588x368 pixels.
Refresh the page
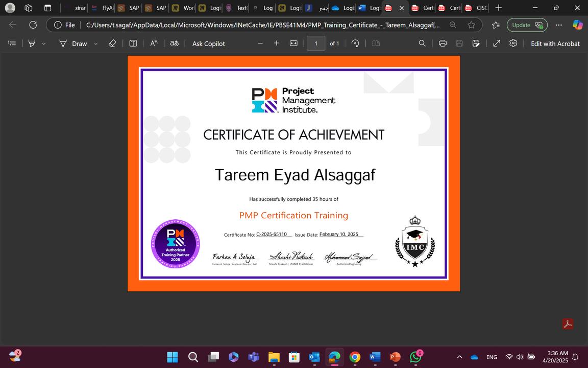click(x=33, y=25)
